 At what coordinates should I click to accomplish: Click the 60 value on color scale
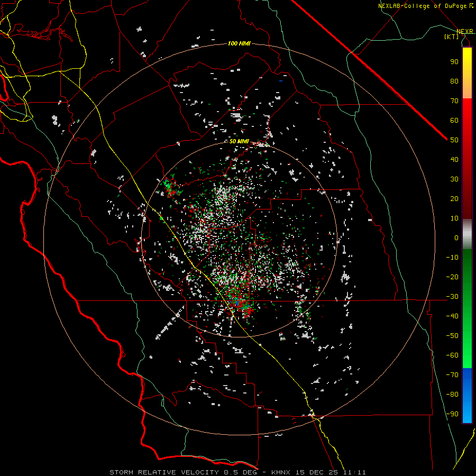pos(454,120)
